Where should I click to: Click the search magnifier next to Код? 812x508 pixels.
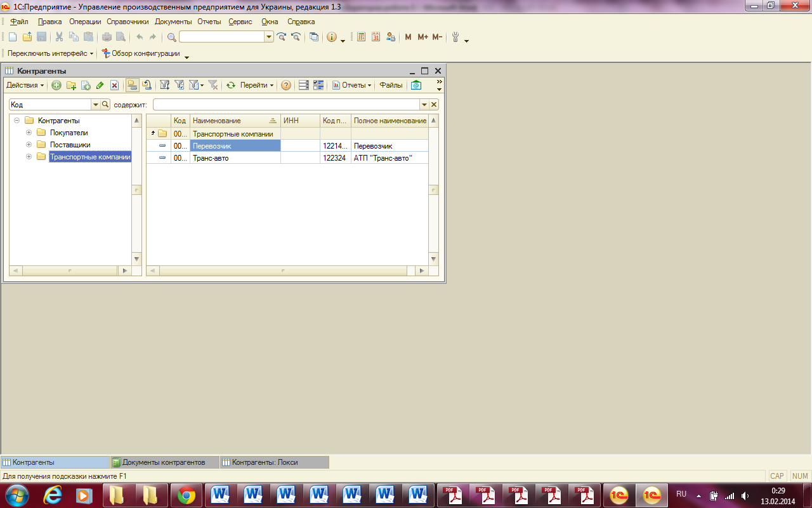point(105,105)
